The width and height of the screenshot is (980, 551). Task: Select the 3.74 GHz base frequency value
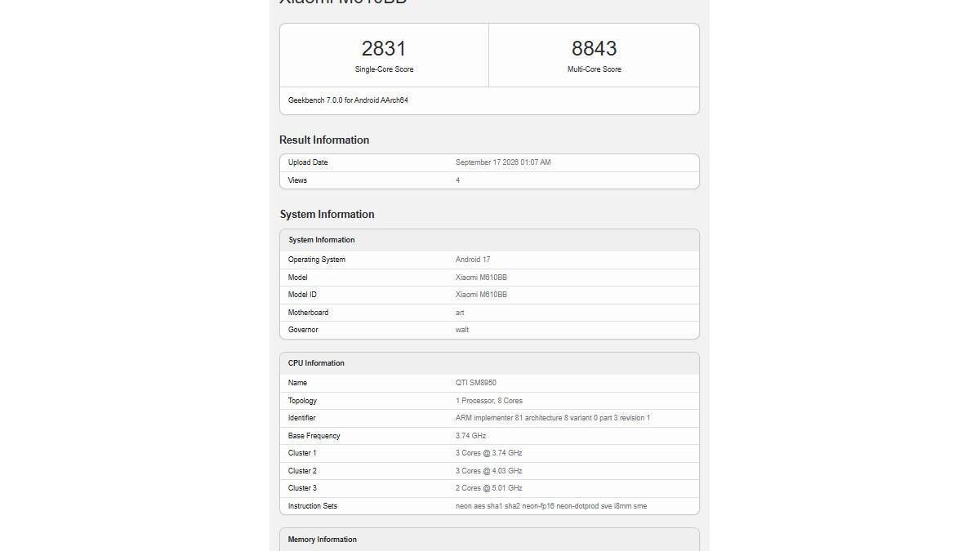(x=471, y=436)
